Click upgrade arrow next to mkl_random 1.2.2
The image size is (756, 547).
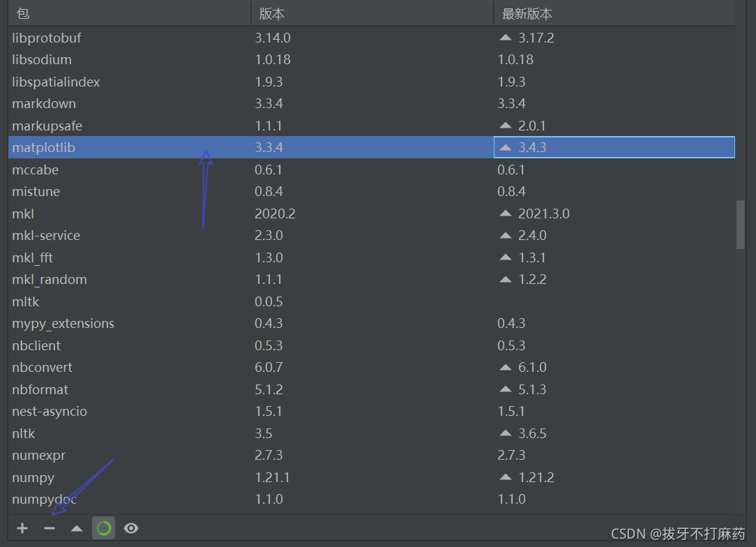(x=505, y=279)
